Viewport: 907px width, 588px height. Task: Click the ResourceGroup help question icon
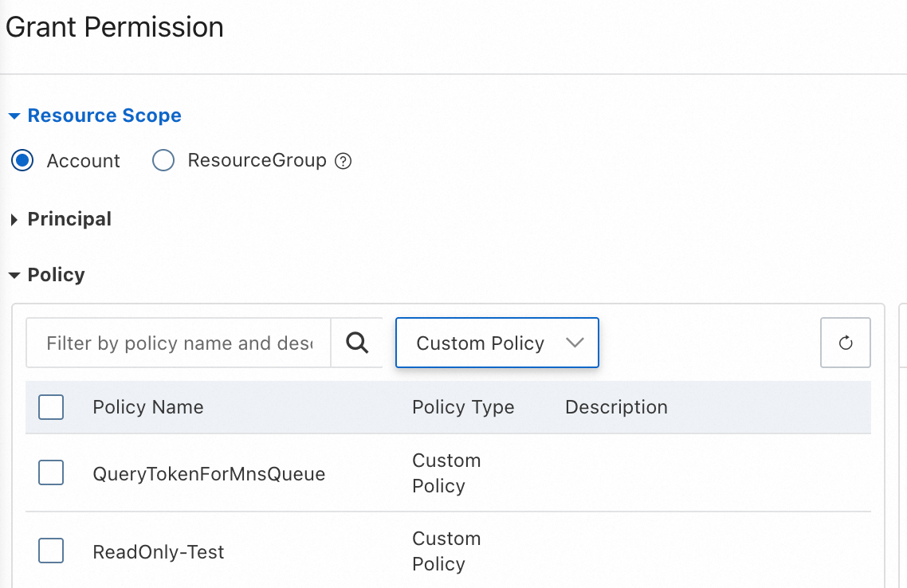pyautogui.click(x=344, y=162)
